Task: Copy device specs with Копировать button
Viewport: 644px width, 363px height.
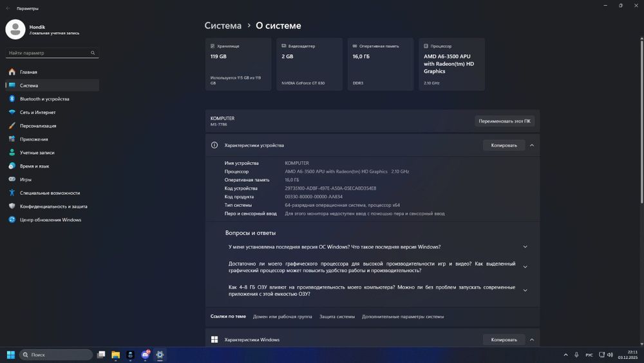Action: (x=504, y=145)
